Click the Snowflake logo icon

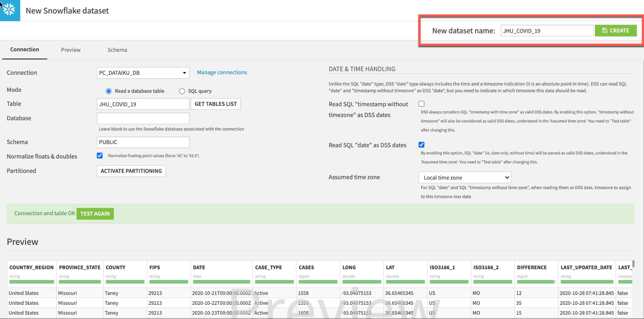coord(10,10)
